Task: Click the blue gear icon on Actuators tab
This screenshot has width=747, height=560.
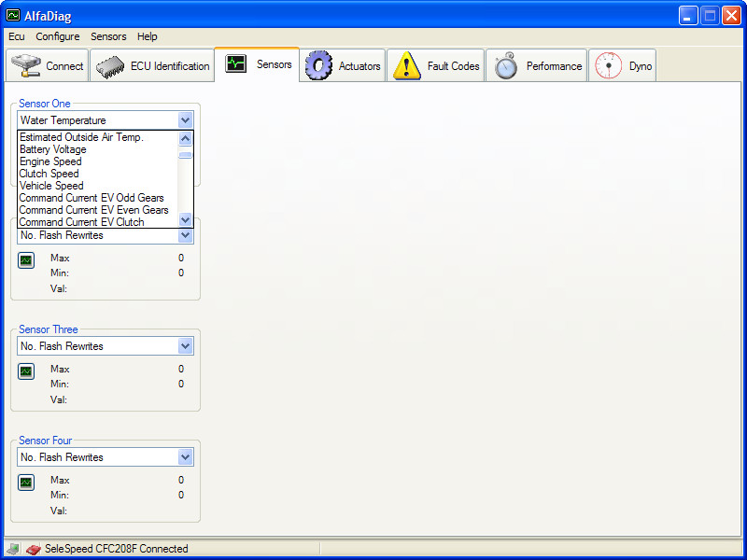Action: (x=318, y=65)
